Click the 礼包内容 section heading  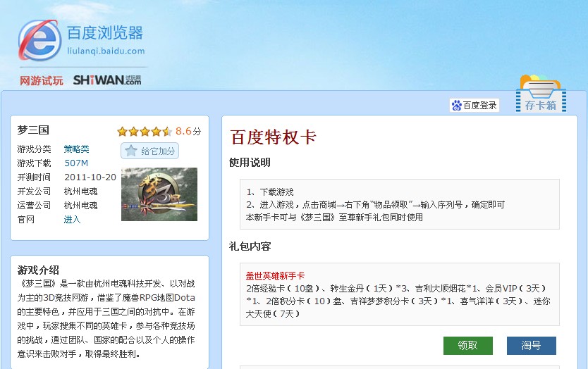click(x=250, y=246)
